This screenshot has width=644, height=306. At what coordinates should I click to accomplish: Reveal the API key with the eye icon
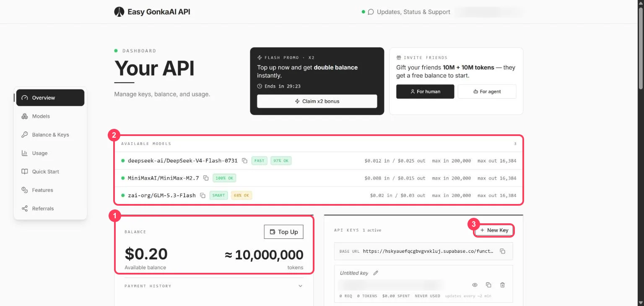475,285
